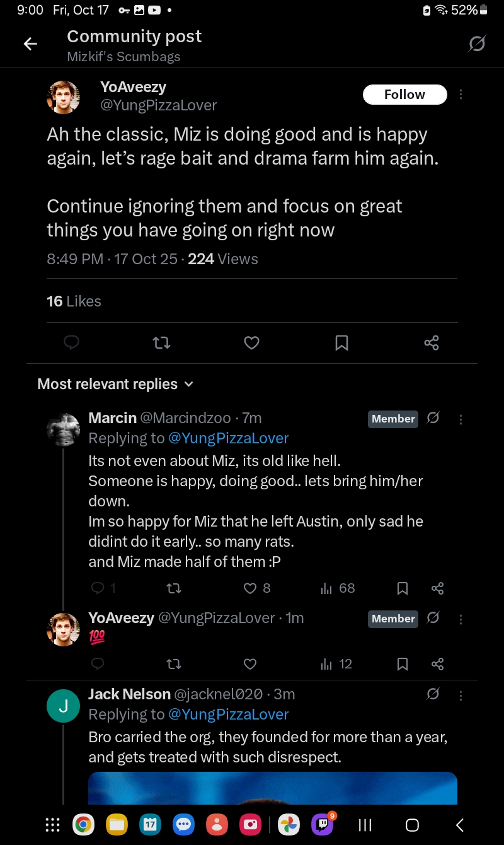Like YoAveezy's main post with heart

pyautogui.click(x=251, y=343)
